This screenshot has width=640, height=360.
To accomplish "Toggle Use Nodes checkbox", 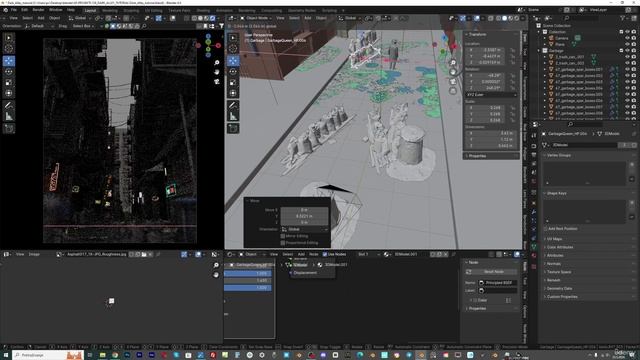I will tap(325, 254).
